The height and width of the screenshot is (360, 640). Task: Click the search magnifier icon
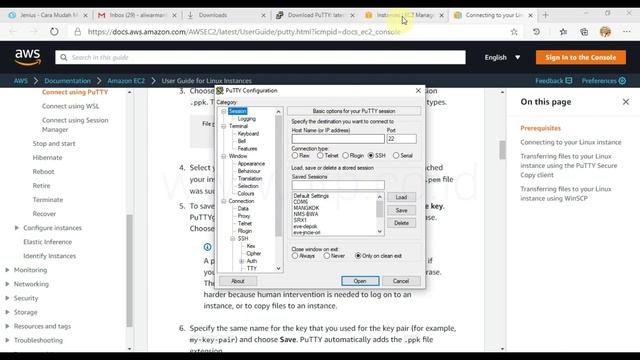64,58
